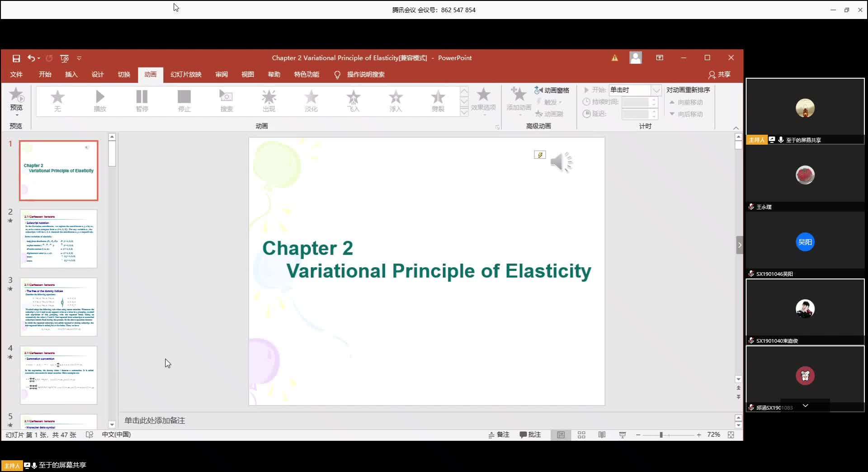
Task: Switch to Normal view icon
Action: [x=561, y=435]
